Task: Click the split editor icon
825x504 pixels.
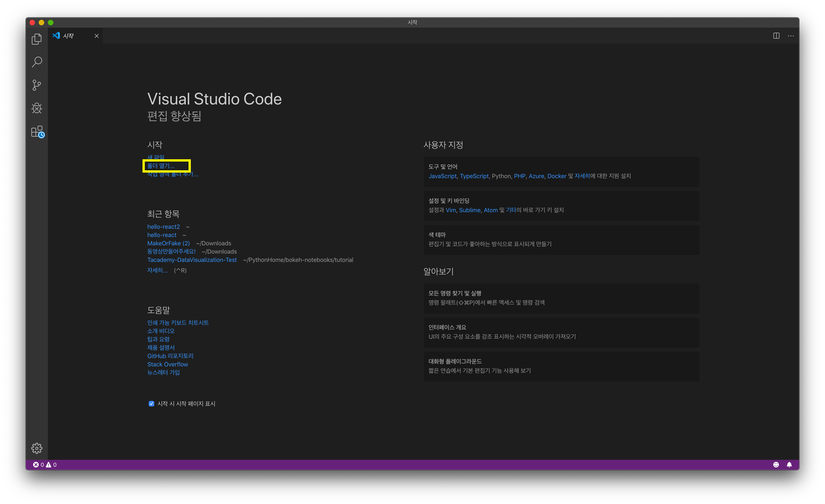Action: point(776,36)
